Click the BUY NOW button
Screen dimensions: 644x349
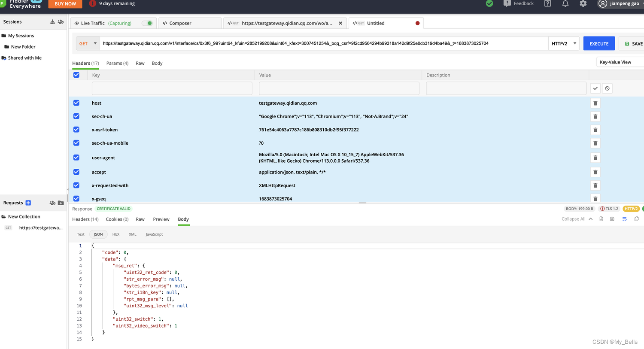[x=65, y=3]
